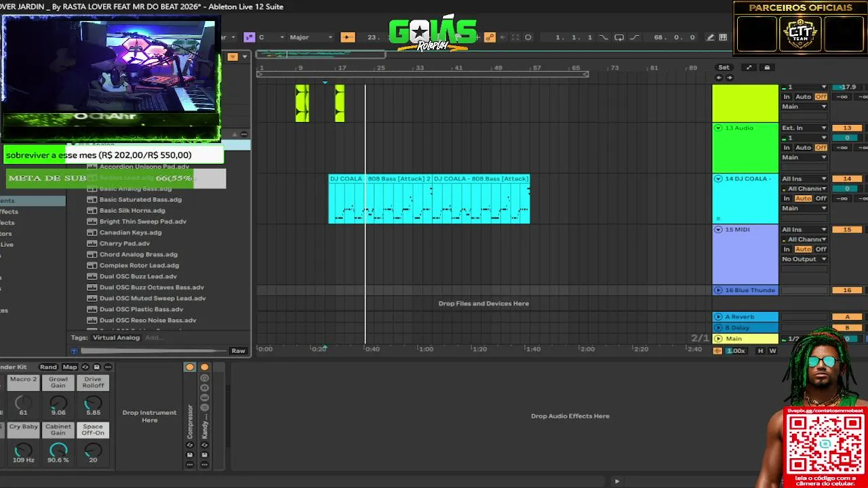Toggle the Loop switch icon
This screenshot has height=488, width=868.
(x=619, y=37)
